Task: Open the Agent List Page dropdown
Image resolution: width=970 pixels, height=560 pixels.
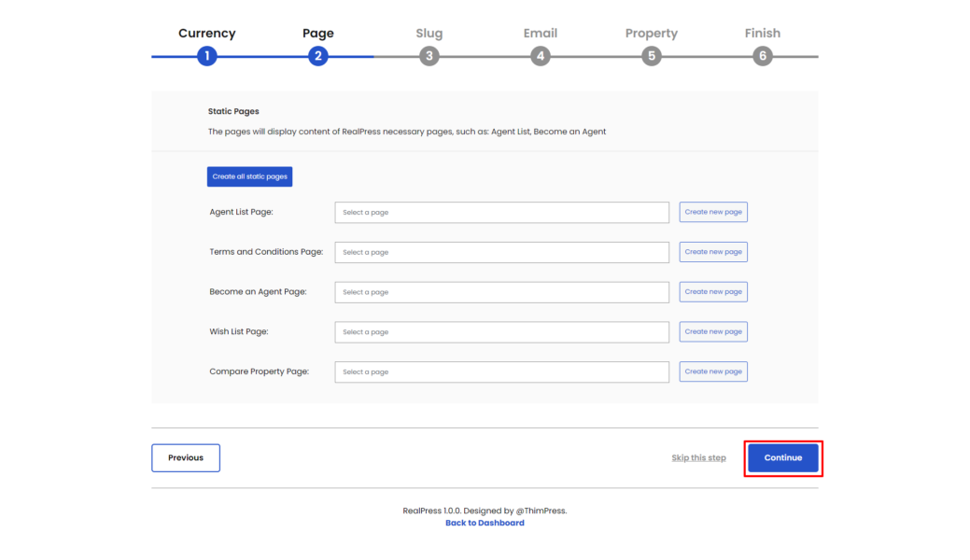Action: [x=501, y=213]
